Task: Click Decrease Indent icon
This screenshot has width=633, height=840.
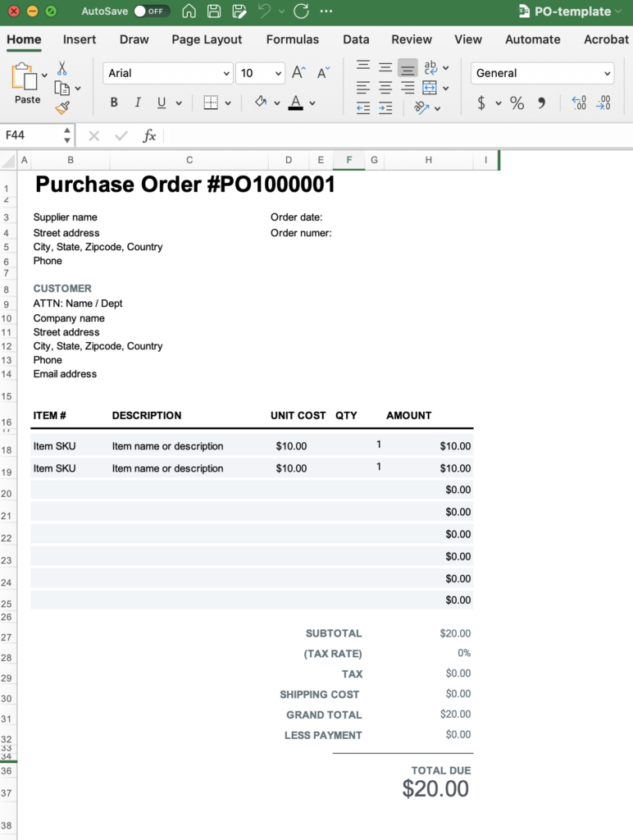Action: 363,108
